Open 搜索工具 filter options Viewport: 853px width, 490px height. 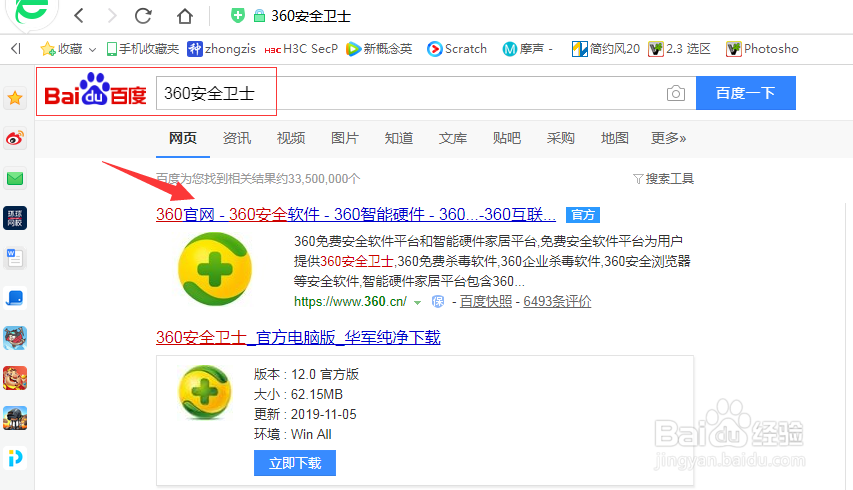point(664,179)
